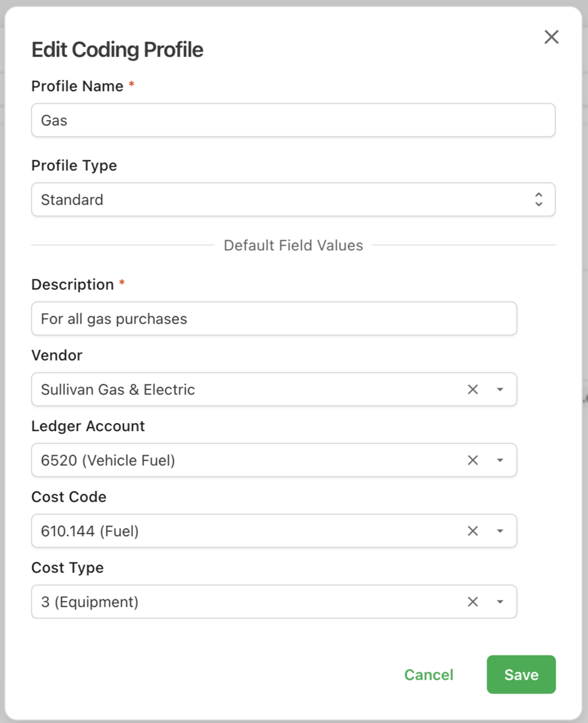Close the Edit Coding Profile dialog
The height and width of the screenshot is (723, 588).
pos(551,37)
